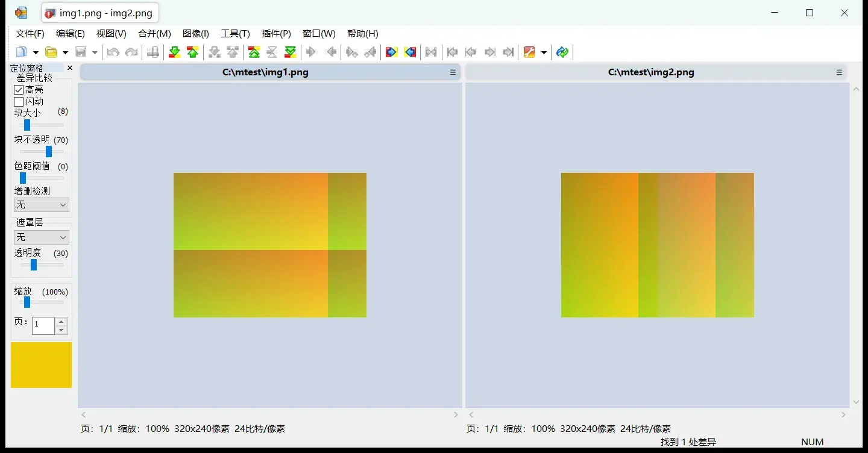Go to the first difference icon
The image size is (868, 453).
pos(254,52)
